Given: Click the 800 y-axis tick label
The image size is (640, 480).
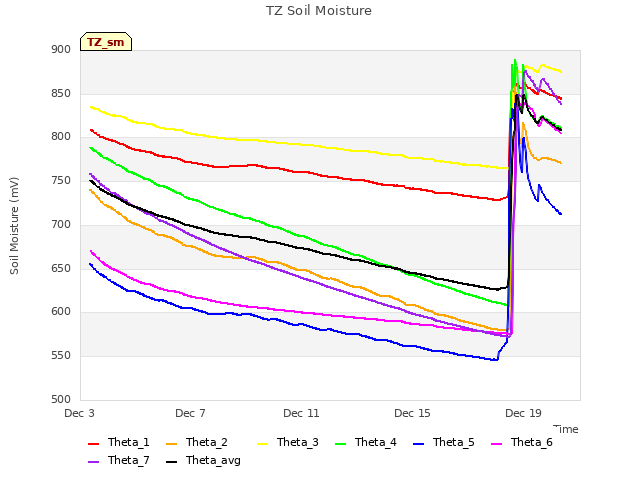Looking at the screenshot, I should point(61,137).
